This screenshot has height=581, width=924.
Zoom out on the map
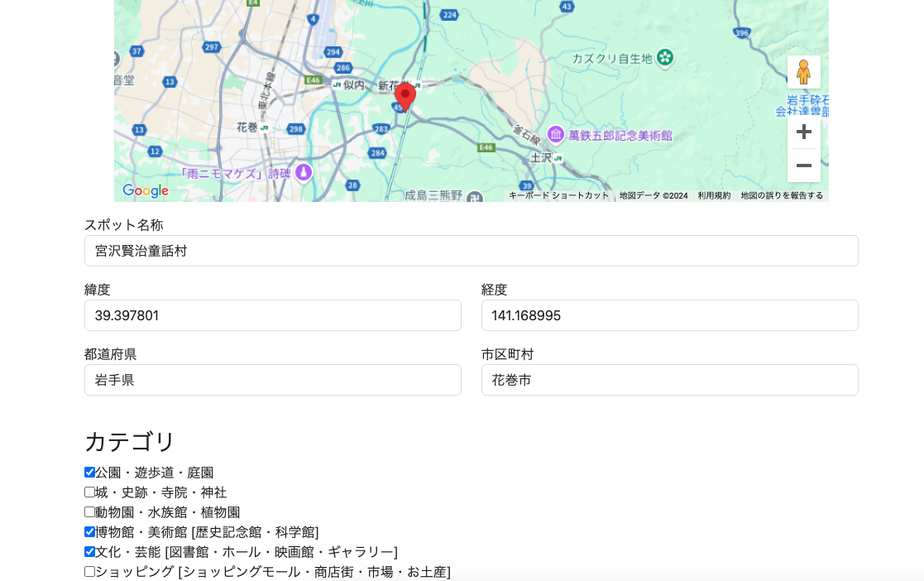tap(804, 166)
